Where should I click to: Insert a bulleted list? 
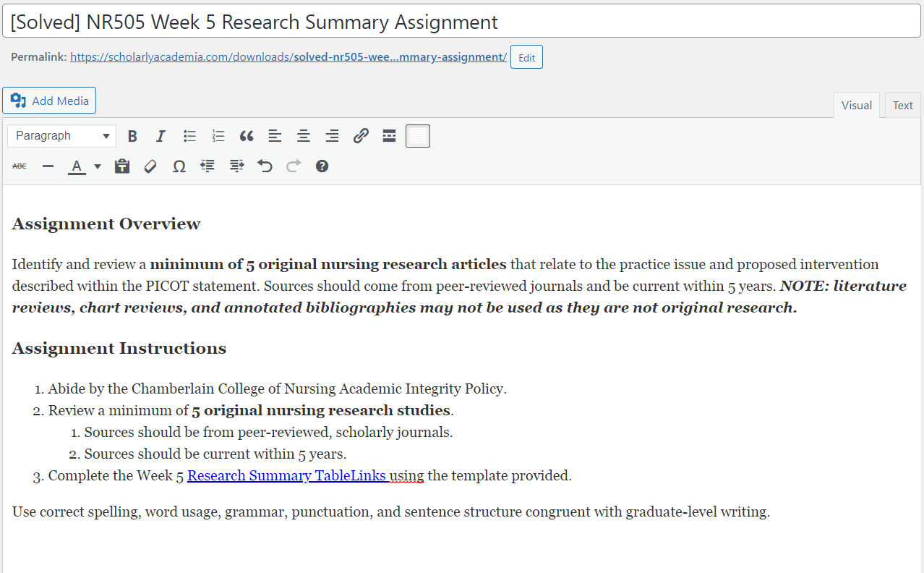(189, 136)
